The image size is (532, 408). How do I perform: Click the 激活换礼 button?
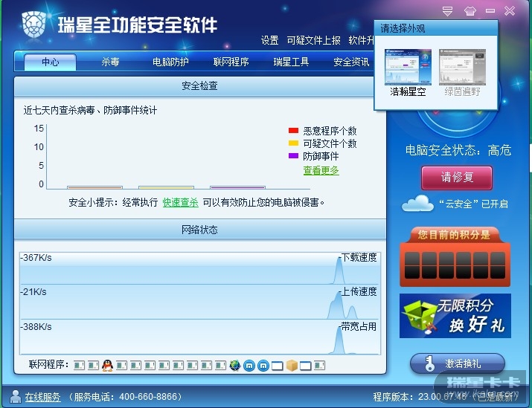(458, 363)
